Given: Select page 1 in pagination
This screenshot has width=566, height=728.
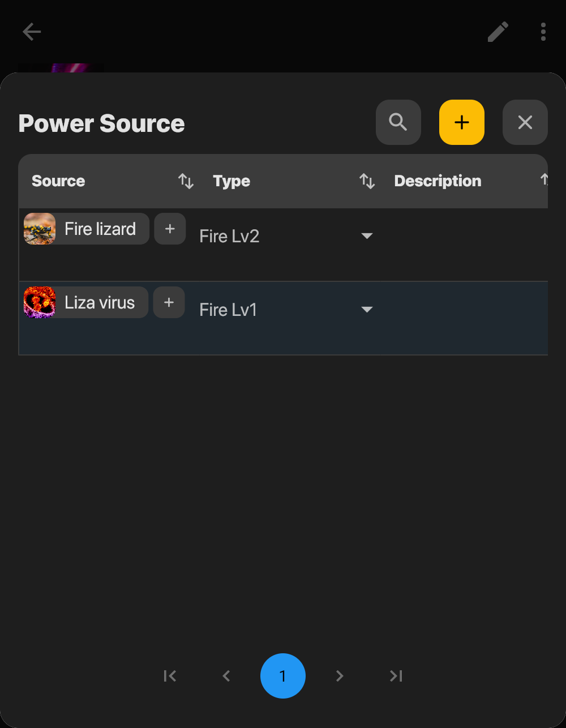Looking at the screenshot, I should [x=283, y=676].
